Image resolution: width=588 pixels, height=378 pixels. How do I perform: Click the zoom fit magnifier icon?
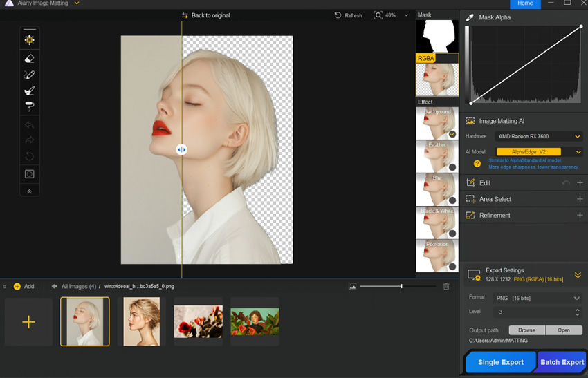click(x=378, y=15)
